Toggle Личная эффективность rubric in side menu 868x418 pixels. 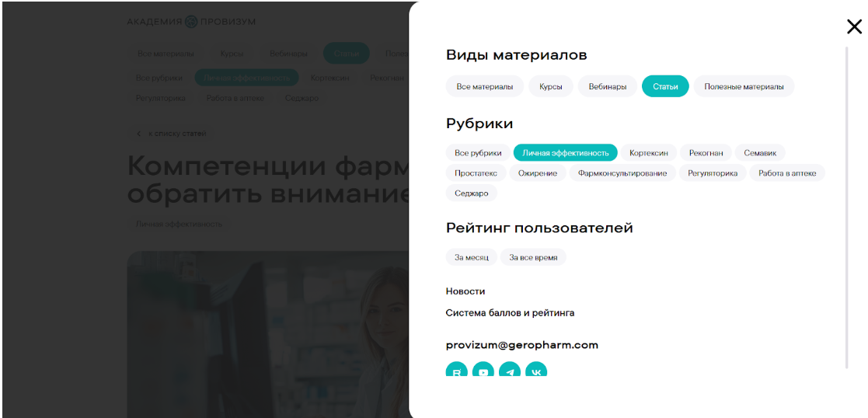565,153
